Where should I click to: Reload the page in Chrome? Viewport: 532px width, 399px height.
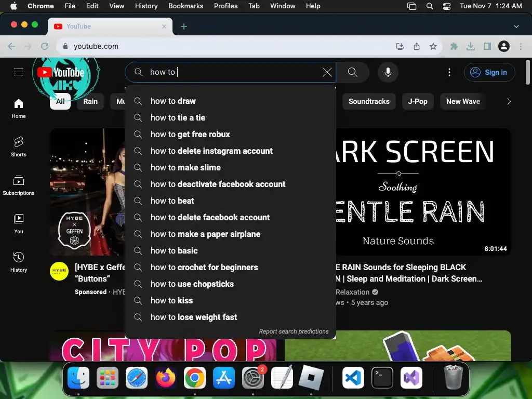[45, 46]
